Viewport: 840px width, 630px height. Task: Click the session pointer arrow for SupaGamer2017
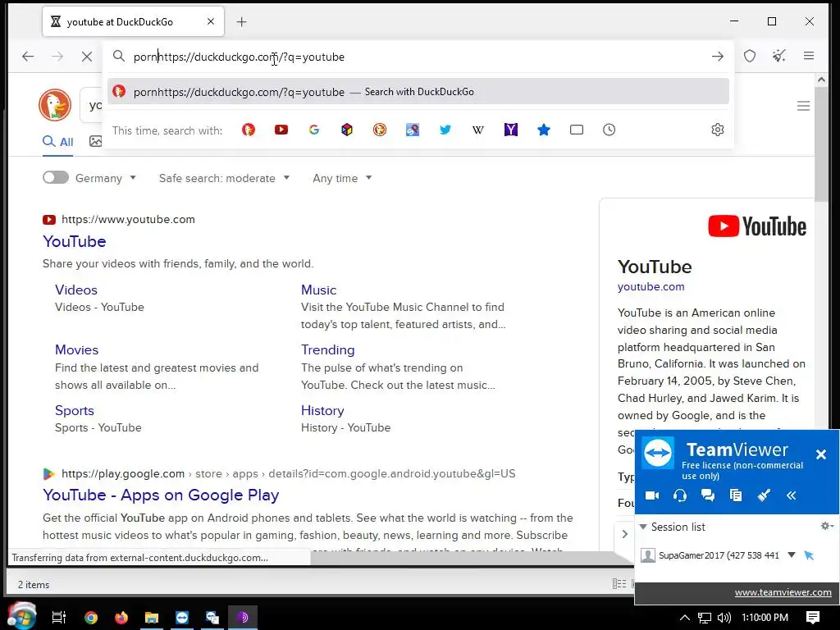pos(809,555)
